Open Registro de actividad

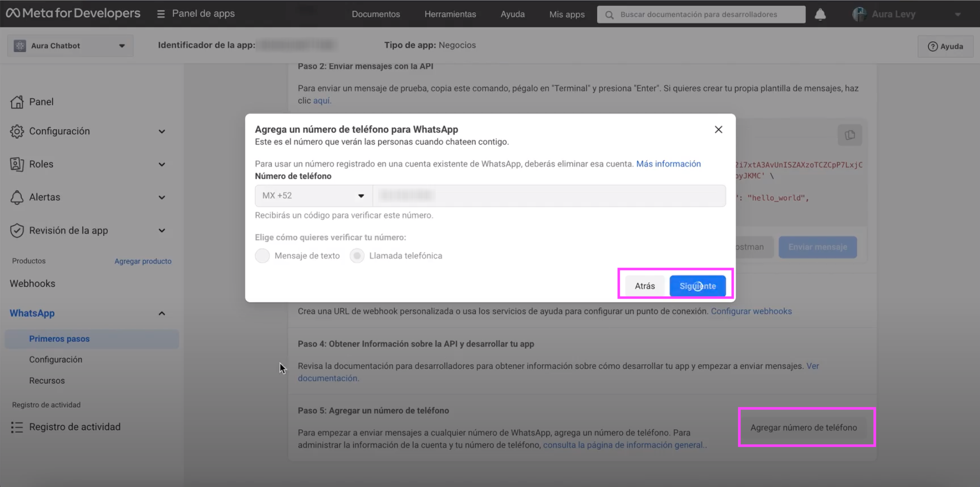pos(75,427)
